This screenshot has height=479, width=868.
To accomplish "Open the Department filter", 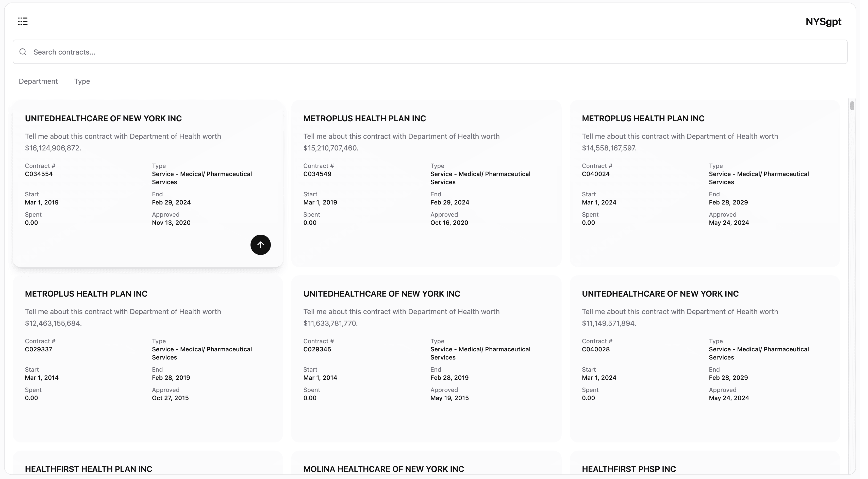I will tap(38, 81).
